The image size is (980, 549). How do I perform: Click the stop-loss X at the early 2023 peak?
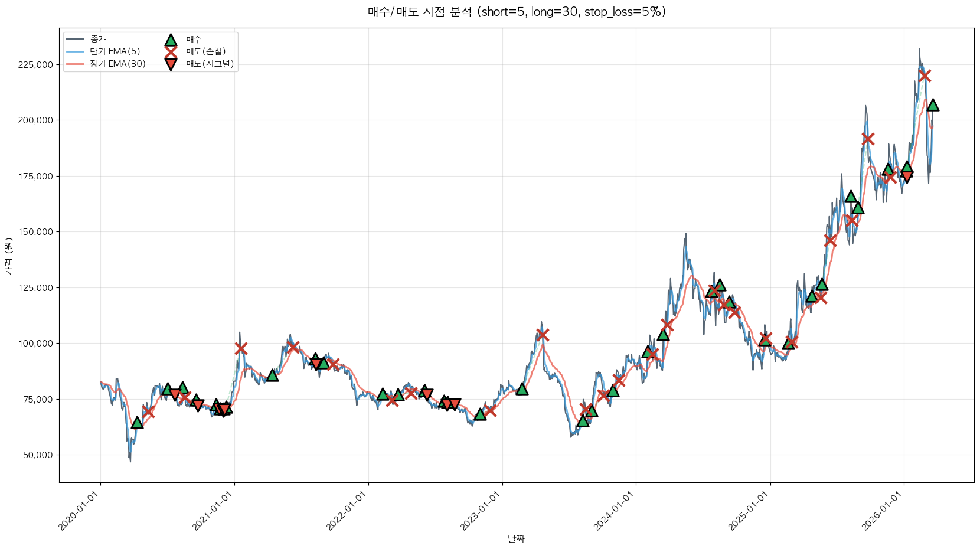click(x=543, y=335)
